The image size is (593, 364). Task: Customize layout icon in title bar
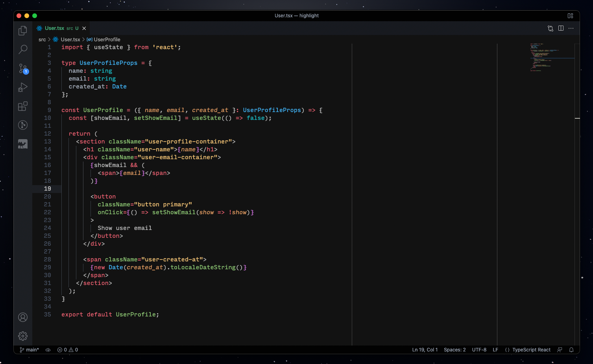click(570, 16)
